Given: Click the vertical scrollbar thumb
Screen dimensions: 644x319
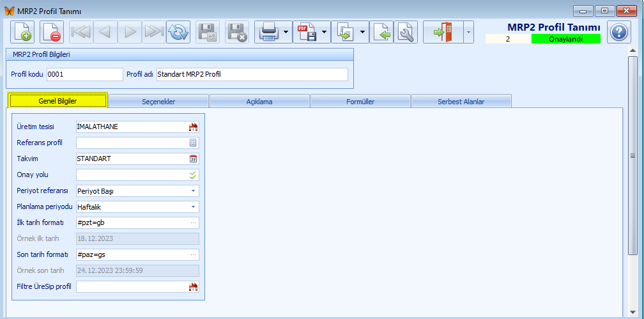Looking at the screenshot, I should 633,155.
